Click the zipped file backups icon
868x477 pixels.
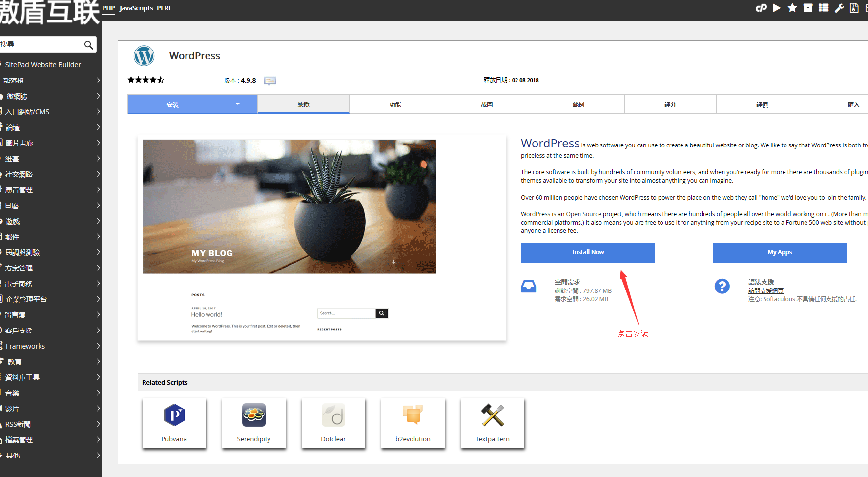pos(854,8)
